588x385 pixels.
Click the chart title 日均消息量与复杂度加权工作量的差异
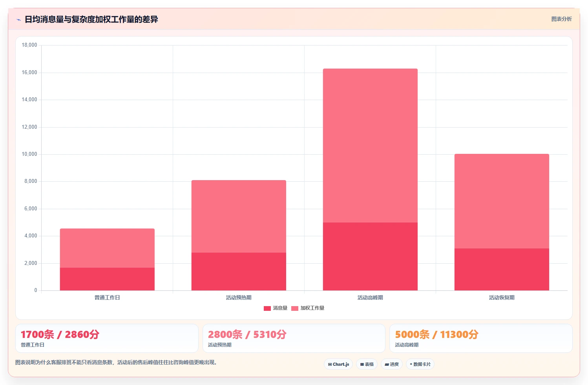[91, 19]
